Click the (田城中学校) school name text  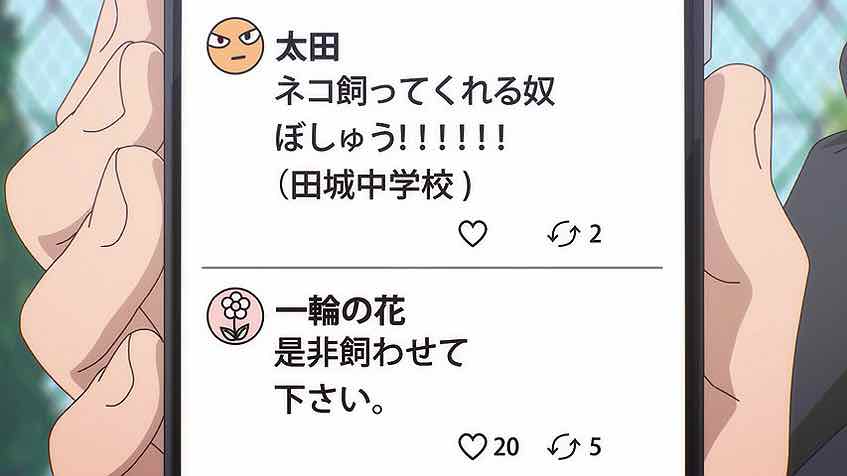[x=374, y=185]
